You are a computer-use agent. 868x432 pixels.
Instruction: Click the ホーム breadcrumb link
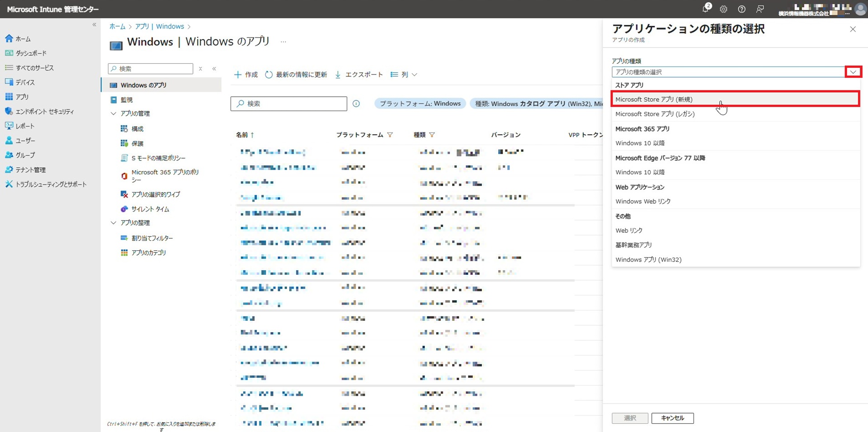[x=117, y=27]
